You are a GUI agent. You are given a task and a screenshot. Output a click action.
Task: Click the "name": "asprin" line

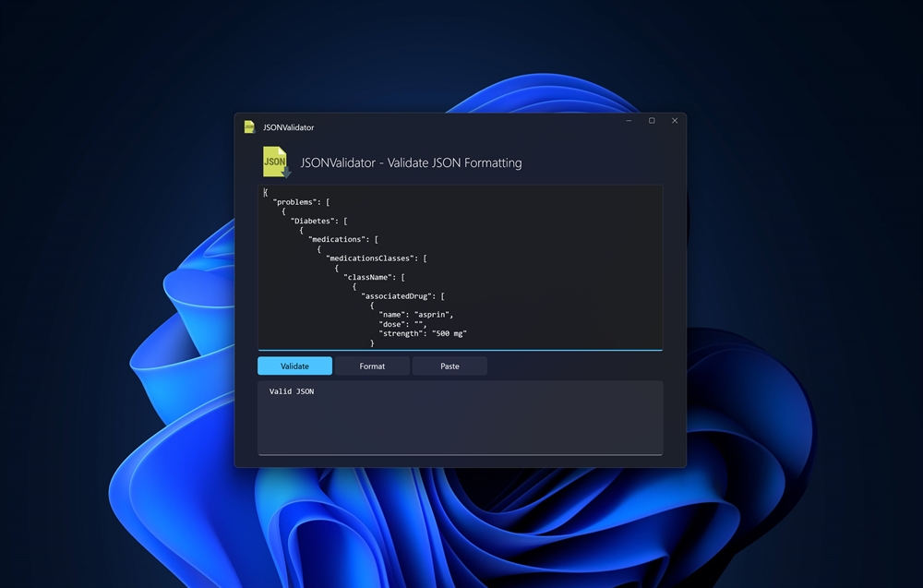click(416, 315)
